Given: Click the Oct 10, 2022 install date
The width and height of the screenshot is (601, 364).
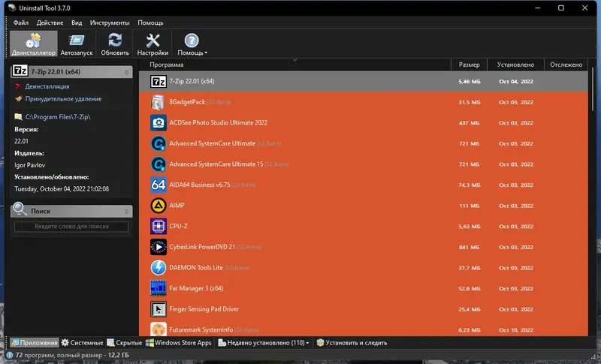Looking at the screenshot, I should [x=516, y=330].
